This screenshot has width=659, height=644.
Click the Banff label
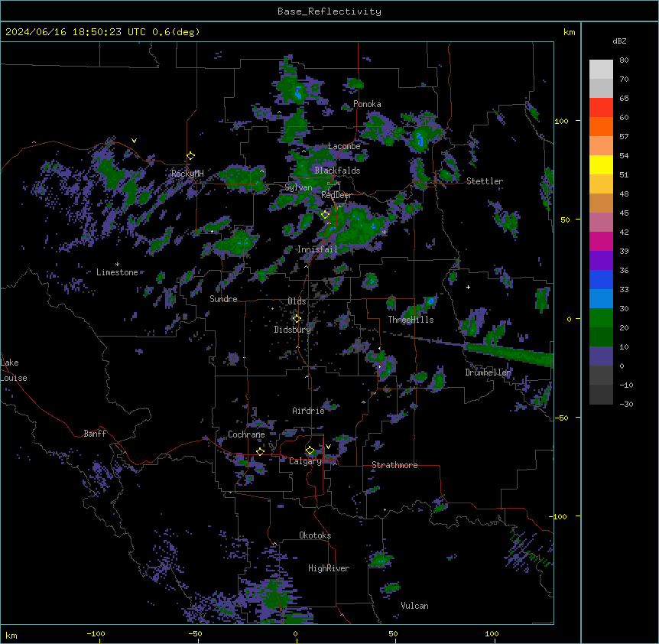pos(95,434)
